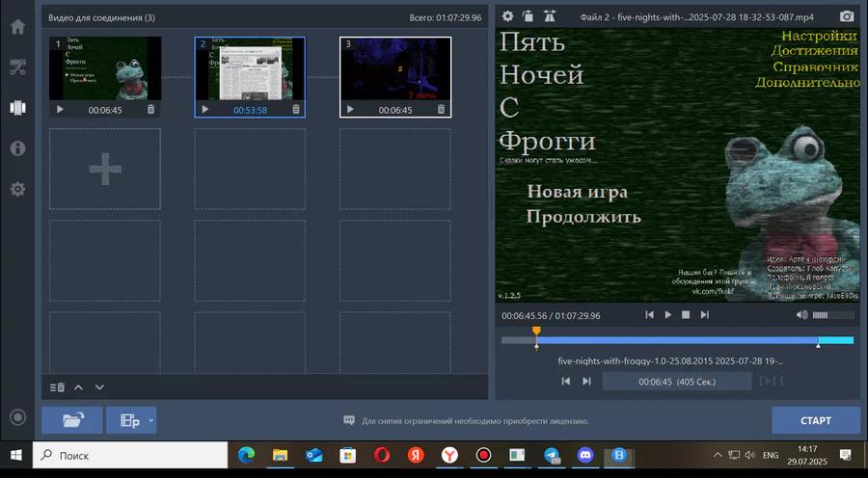Click the preview file name title

coord(696,17)
